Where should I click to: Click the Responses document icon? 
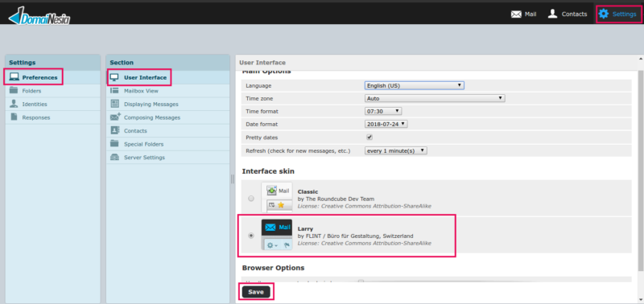pos(14,117)
